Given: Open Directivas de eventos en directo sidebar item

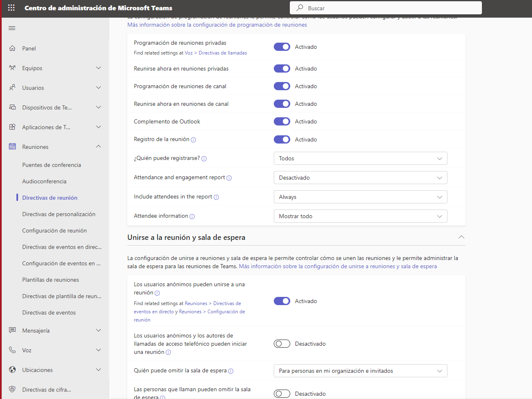Looking at the screenshot, I should [62, 247].
